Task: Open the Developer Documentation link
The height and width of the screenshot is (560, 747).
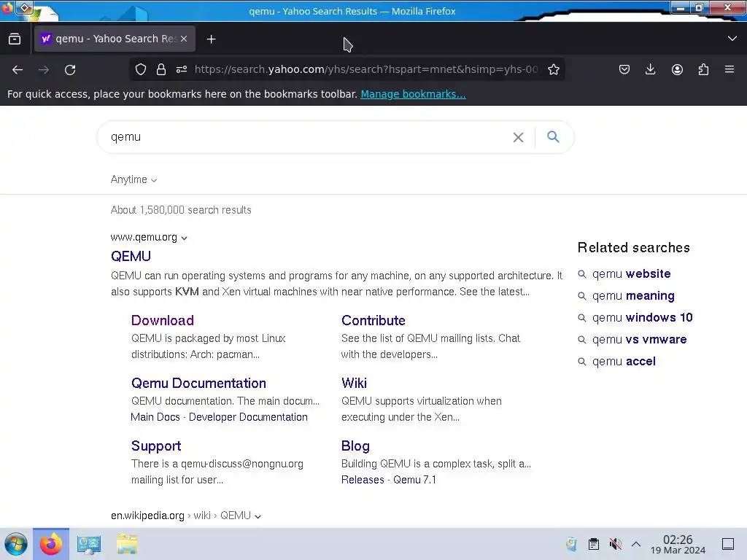Action: point(248,417)
